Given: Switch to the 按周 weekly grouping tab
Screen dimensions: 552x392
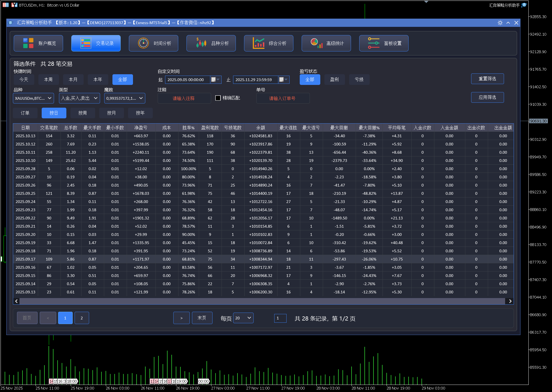Looking at the screenshot, I should pyautogui.click(x=83, y=113).
